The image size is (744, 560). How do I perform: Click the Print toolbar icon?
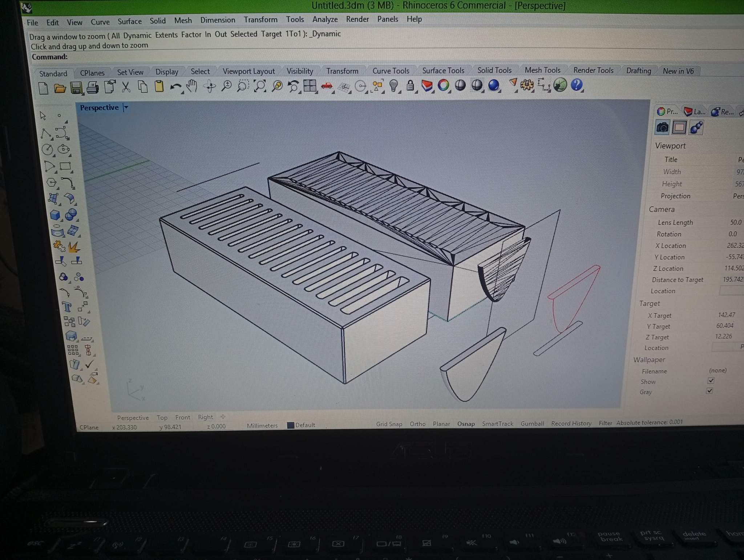pos(93,88)
